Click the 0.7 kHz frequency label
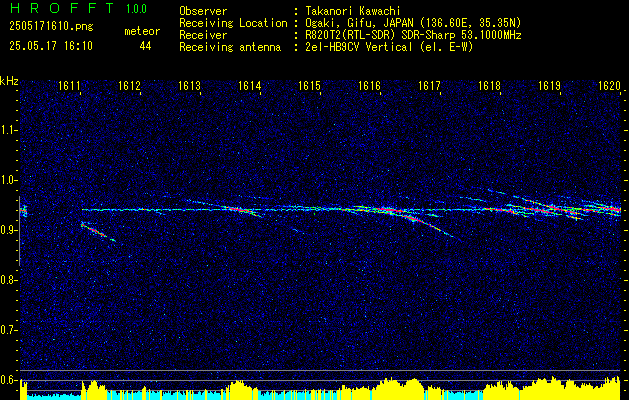 click(8, 330)
